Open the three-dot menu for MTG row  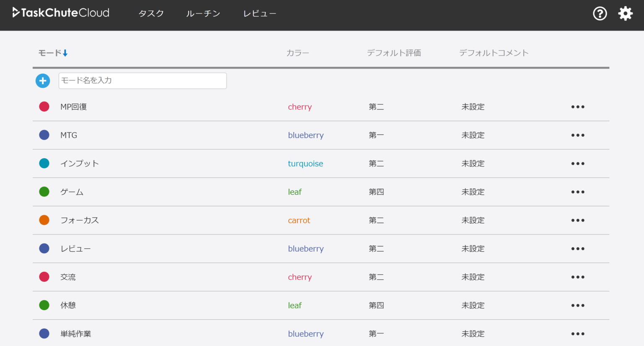pyautogui.click(x=577, y=135)
